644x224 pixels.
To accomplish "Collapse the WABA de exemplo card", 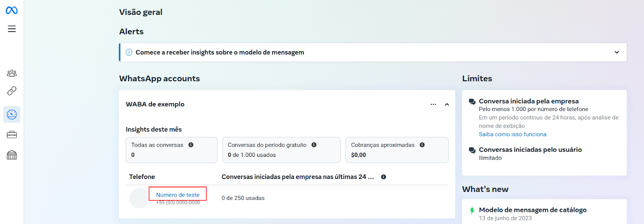I will 447,104.
